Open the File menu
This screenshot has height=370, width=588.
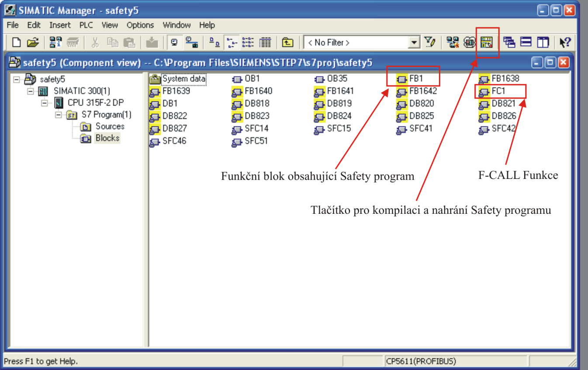(13, 25)
